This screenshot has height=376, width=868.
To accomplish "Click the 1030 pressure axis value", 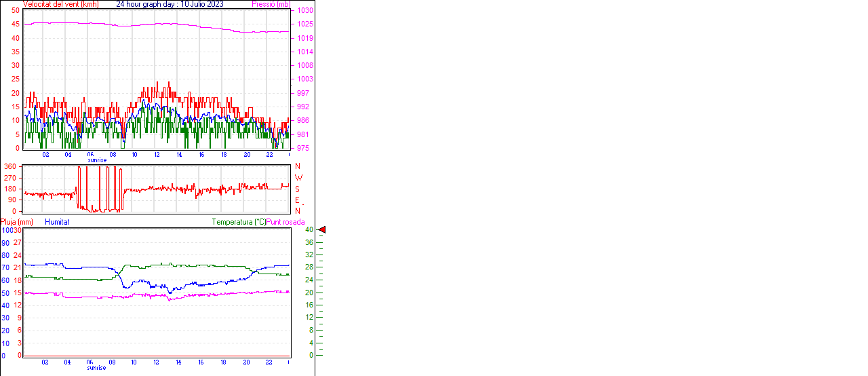I will [305, 11].
